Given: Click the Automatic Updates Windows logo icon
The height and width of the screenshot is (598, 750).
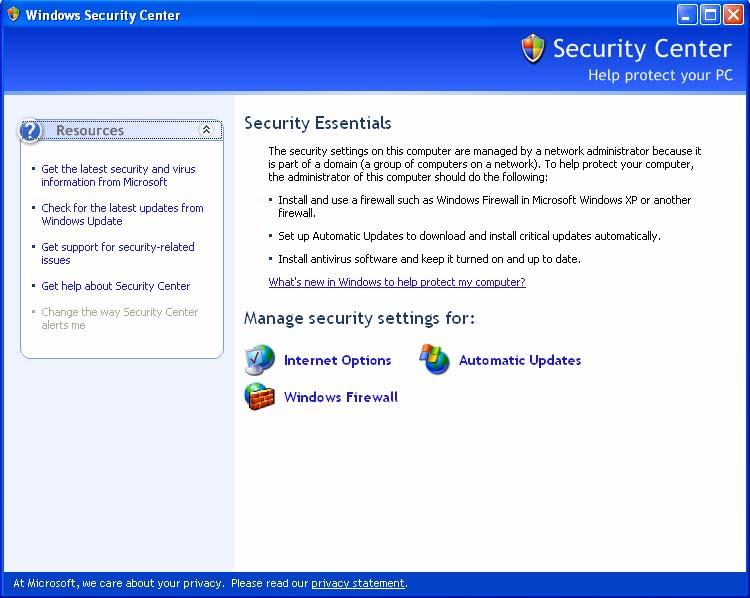Looking at the screenshot, I should pos(434,359).
